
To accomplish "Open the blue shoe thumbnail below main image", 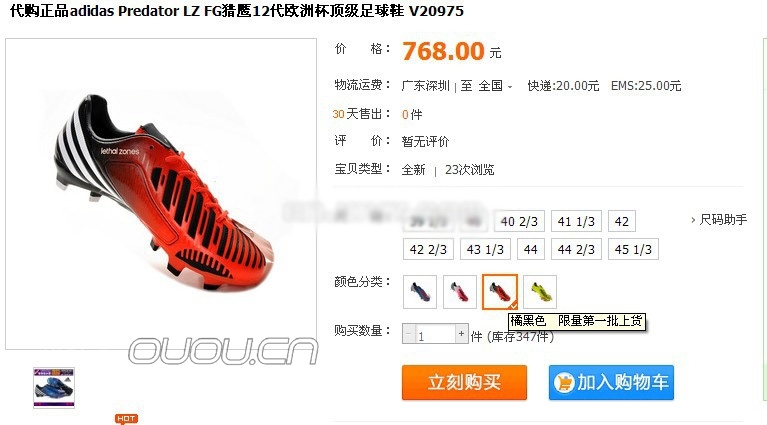I will [x=54, y=387].
